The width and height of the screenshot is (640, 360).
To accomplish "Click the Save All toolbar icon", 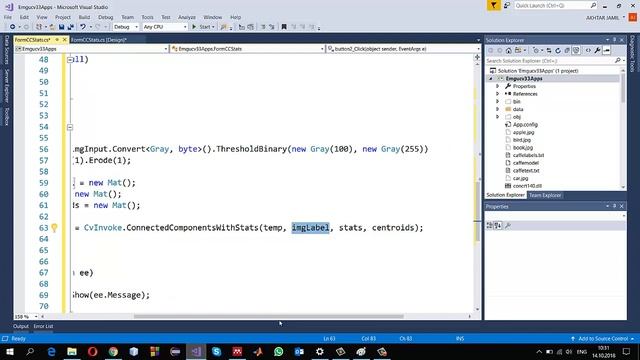I will (71, 27).
